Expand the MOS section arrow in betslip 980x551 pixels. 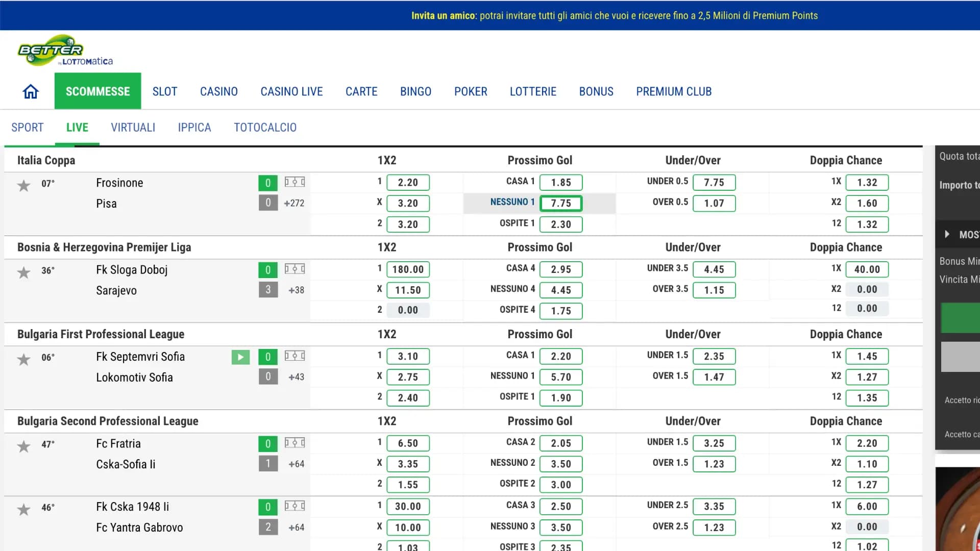(947, 234)
